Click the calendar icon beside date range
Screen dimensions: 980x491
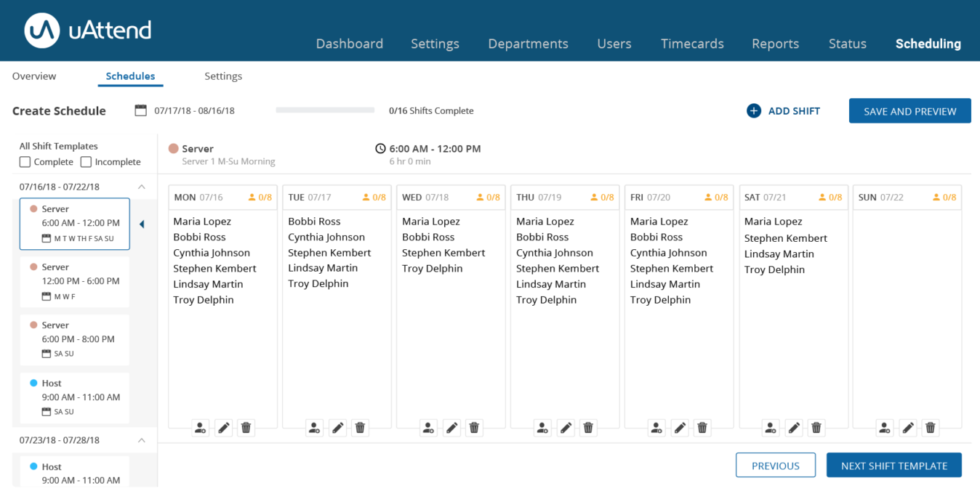pyautogui.click(x=141, y=110)
